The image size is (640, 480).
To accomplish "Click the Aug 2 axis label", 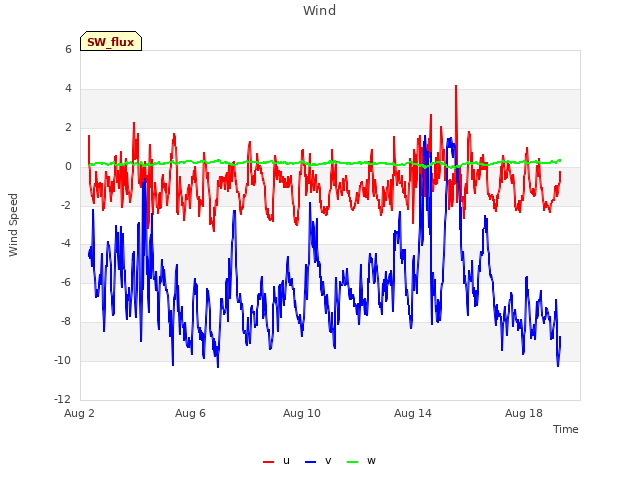I will tap(79, 413).
